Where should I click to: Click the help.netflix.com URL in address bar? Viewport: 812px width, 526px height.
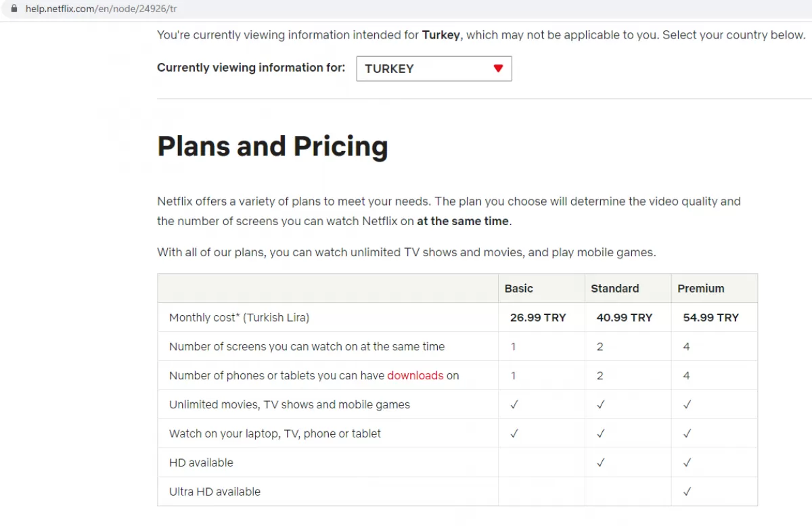(x=101, y=9)
